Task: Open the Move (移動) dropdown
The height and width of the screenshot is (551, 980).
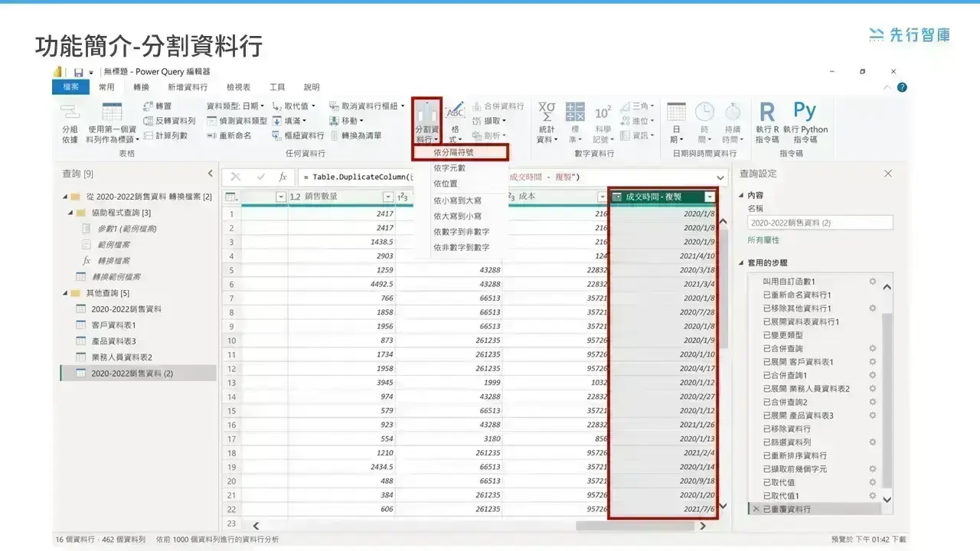Action: pyautogui.click(x=347, y=121)
